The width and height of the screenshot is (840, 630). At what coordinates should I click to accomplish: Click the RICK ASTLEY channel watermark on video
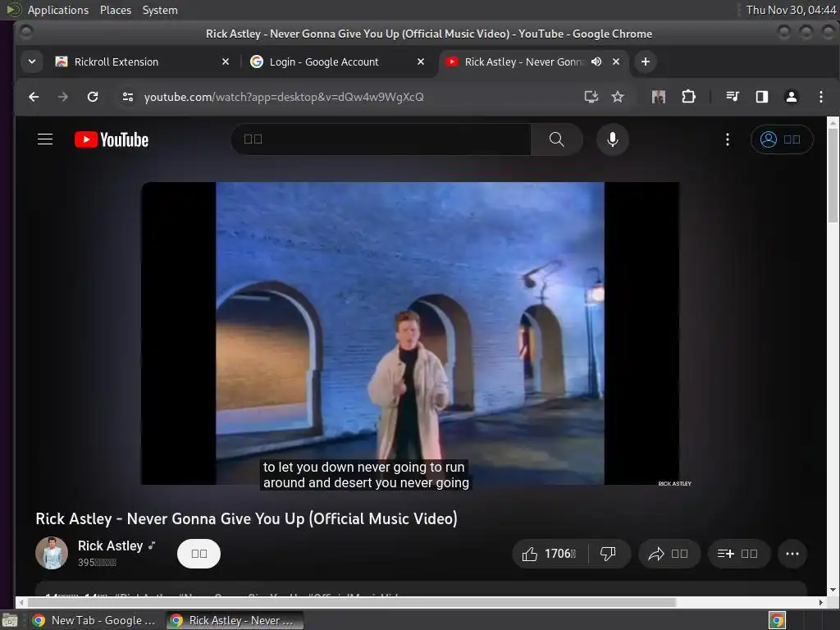tap(674, 483)
